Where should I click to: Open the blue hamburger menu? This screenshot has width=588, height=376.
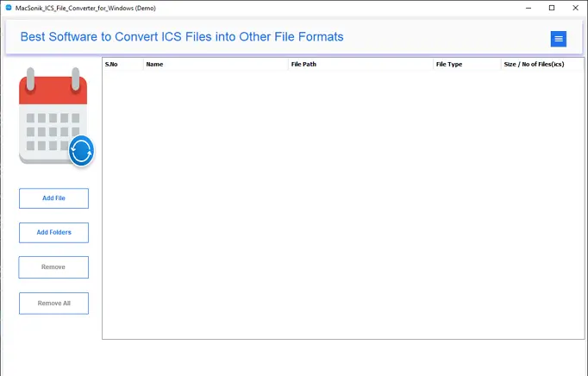[x=558, y=39]
